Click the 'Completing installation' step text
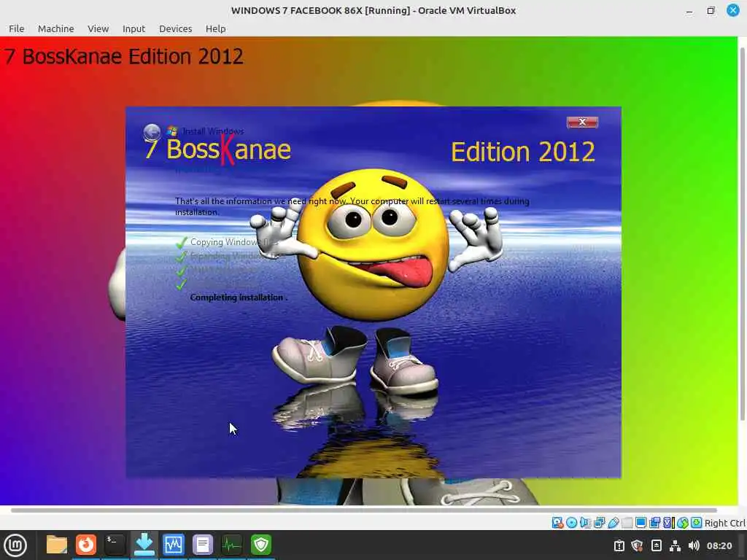Screen dimensions: 747x560 pos(239,297)
